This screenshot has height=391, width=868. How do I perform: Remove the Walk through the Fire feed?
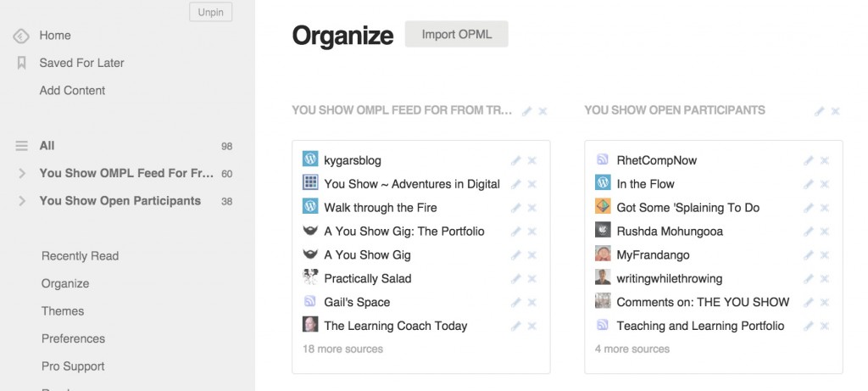click(x=532, y=209)
